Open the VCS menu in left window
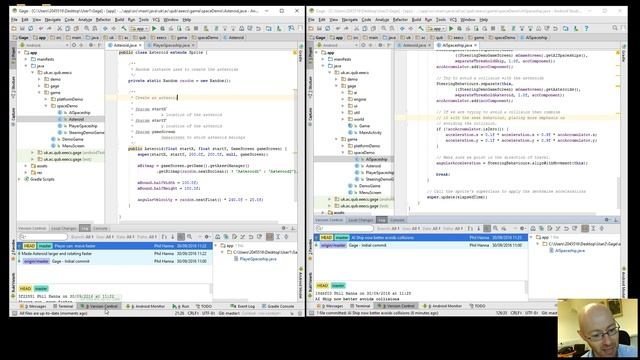Screen dimensions: 640x360 point(156,20)
